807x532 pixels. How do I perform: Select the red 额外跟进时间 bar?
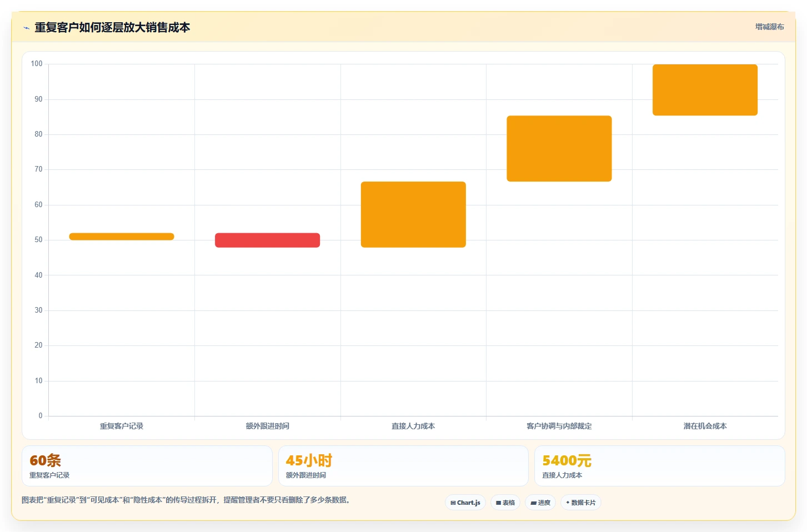pos(267,240)
